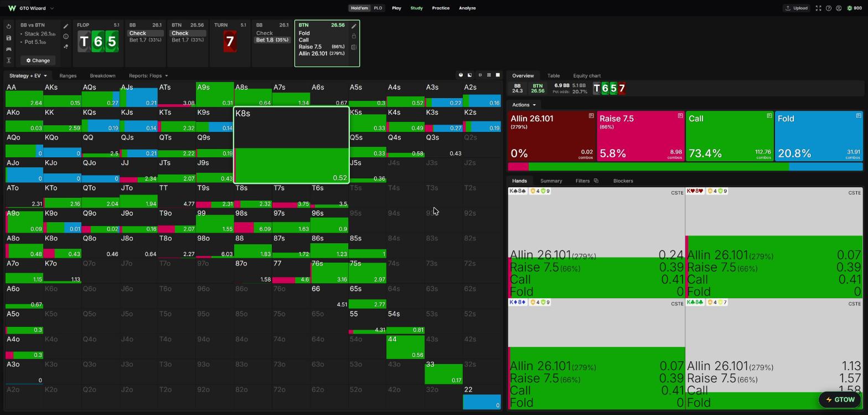Screen dimensions: 868x415
Task: Select the solid square matrix view icon
Action: point(498,75)
